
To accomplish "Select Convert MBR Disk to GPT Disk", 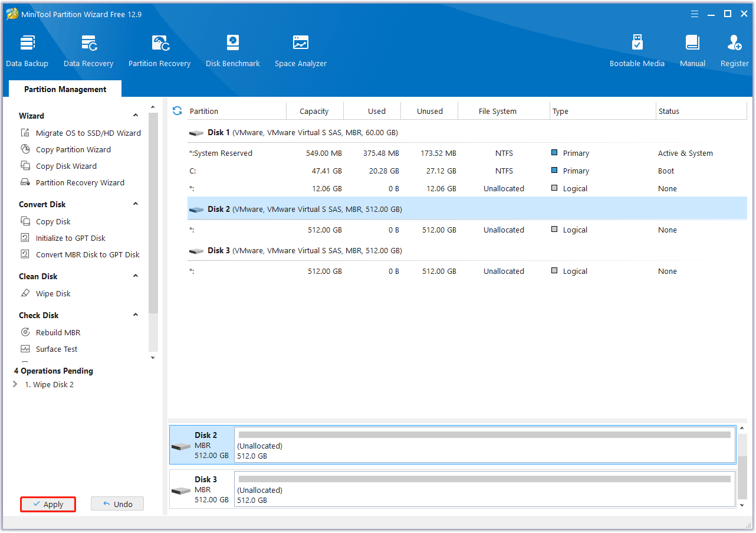I will (x=87, y=254).
